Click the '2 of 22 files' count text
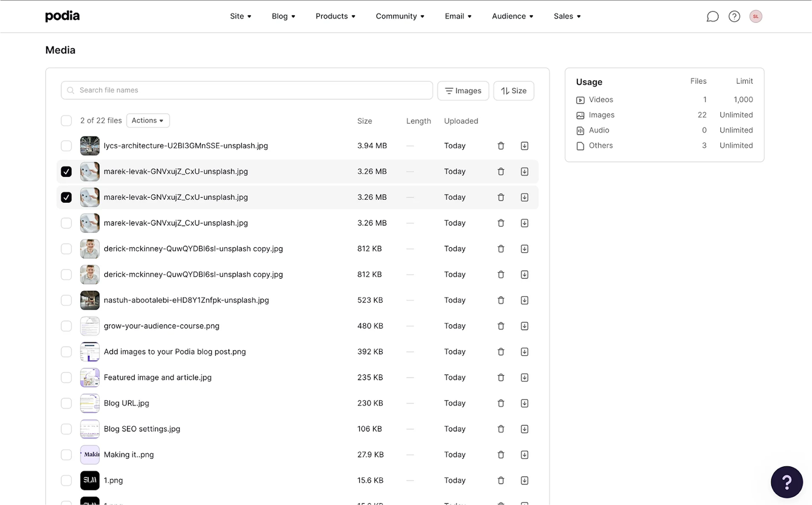The width and height of the screenshot is (812, 505). click(x=101, y=121)
